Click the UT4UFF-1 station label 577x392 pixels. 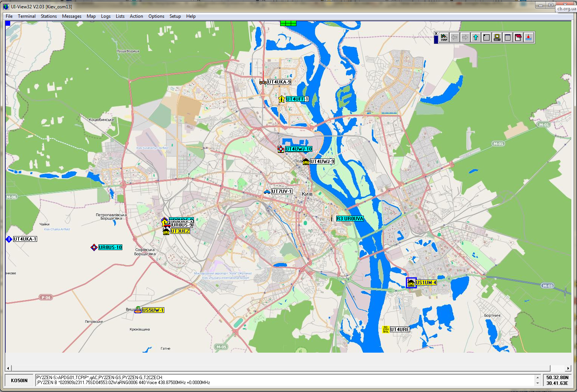[x=297, y=99]
